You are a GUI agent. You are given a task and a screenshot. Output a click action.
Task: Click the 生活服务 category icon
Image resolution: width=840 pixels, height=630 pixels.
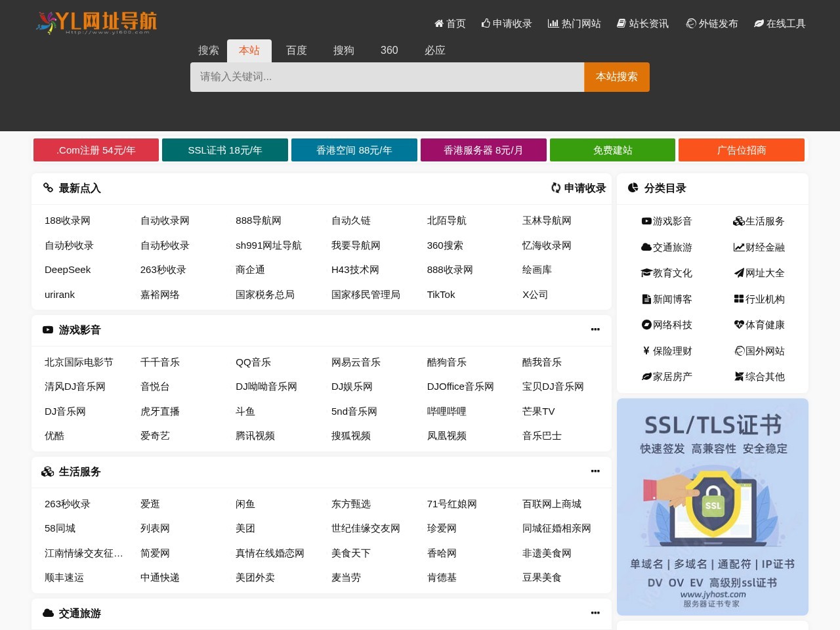tap(739, 221)
